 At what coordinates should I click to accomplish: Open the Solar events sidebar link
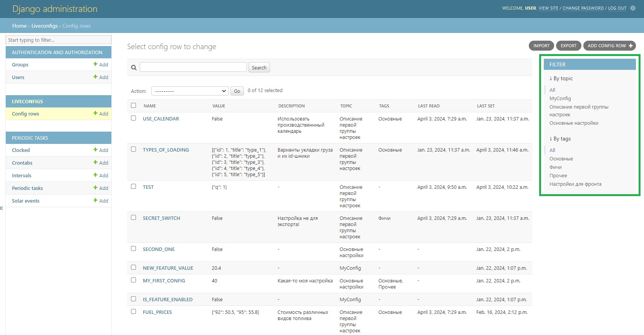click(x=26, y=201)
